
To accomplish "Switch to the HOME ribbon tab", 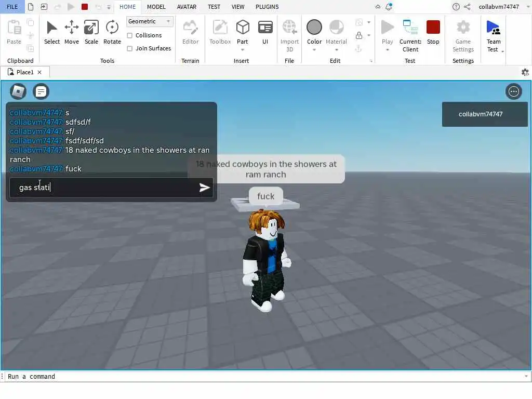I will click(x=128, y=7).
